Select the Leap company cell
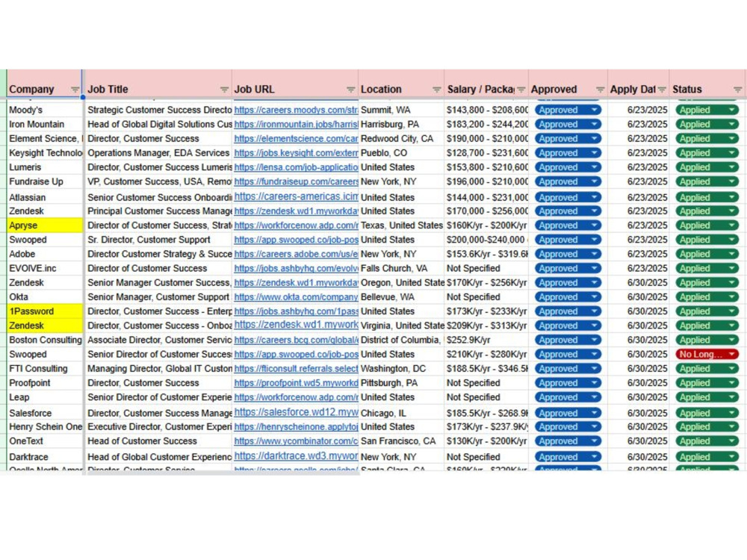The image size is (747, 560). [46, 397]
